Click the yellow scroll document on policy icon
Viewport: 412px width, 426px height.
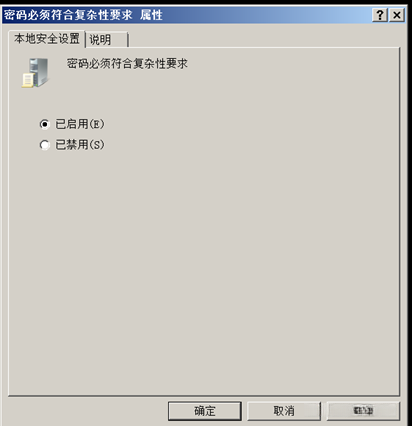pyautogui.click(x=28, y=81)
